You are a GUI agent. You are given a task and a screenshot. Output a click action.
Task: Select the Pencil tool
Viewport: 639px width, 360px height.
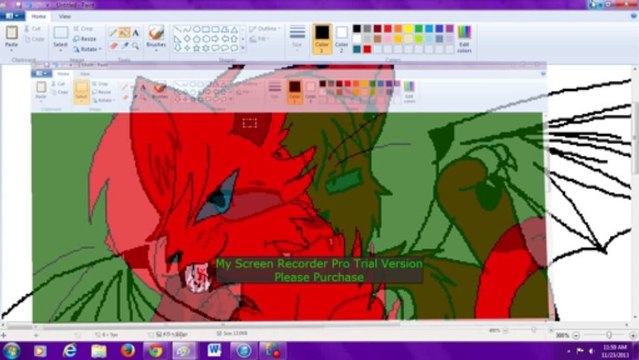click(x=114, y=32)
